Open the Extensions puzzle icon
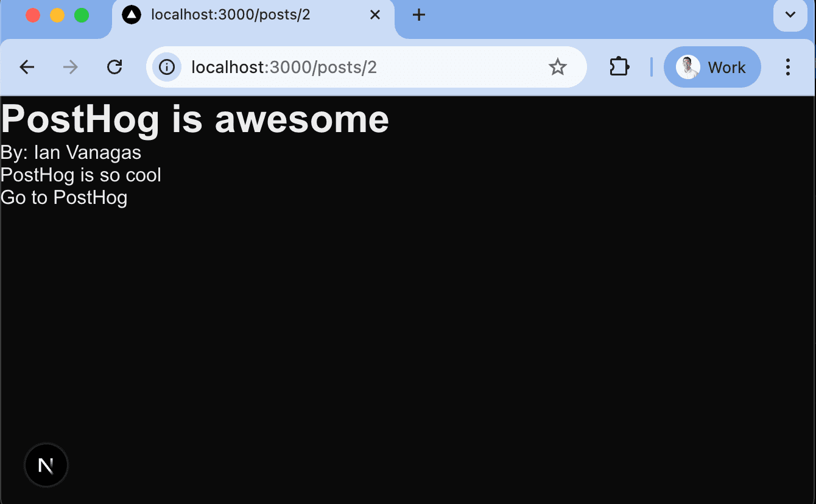Screen dimensions: 816x504 [619, 67]
